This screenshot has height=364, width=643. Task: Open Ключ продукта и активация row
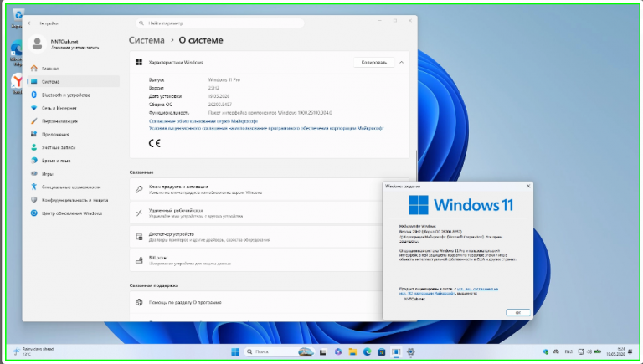[x=258, y=189]
